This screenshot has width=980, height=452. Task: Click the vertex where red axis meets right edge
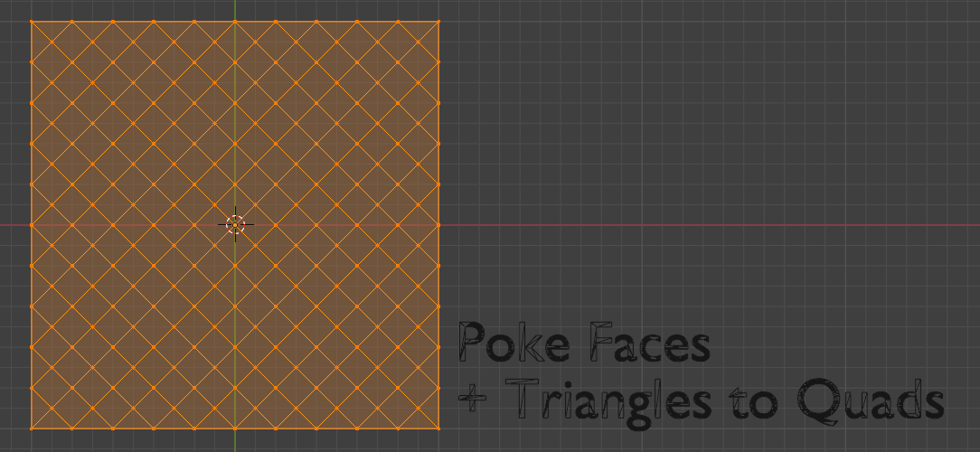click(x=439, y=224)
